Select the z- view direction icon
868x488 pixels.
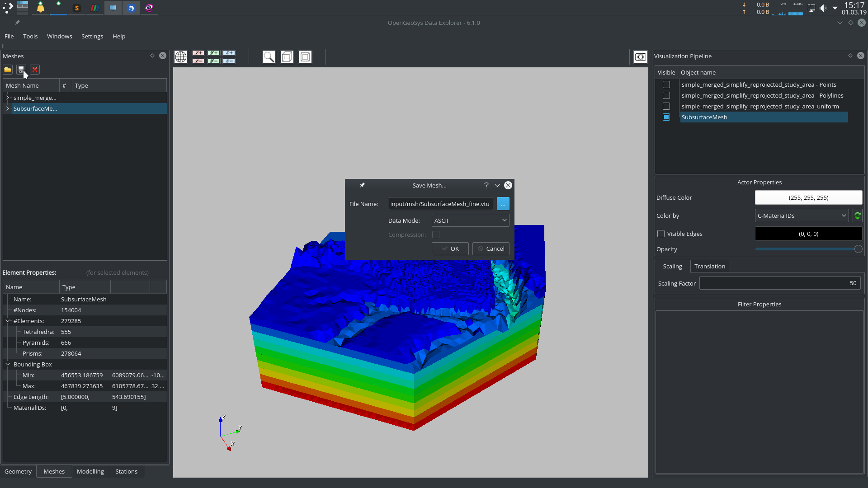tap(229, 60)
